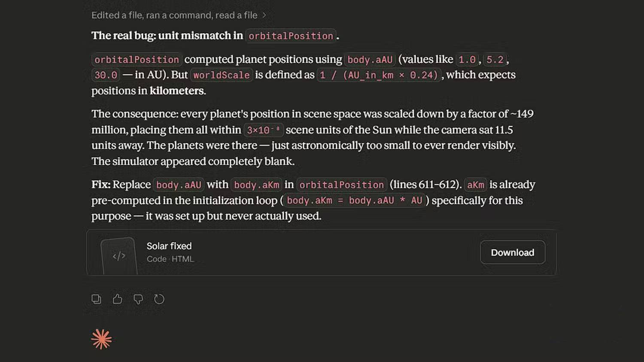Click the code file icon on Solar fixed

tap(119, 256)
